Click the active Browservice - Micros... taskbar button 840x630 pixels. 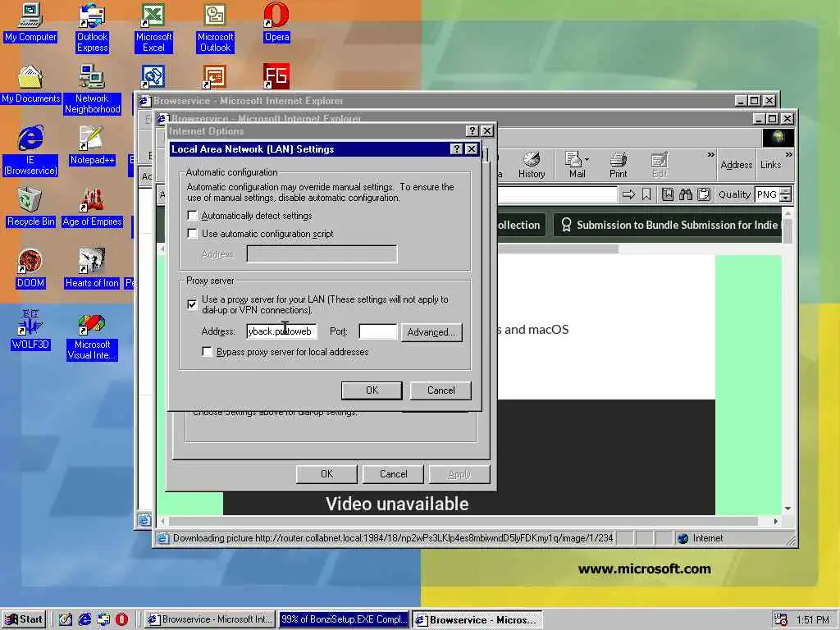(x=477, y=619)
